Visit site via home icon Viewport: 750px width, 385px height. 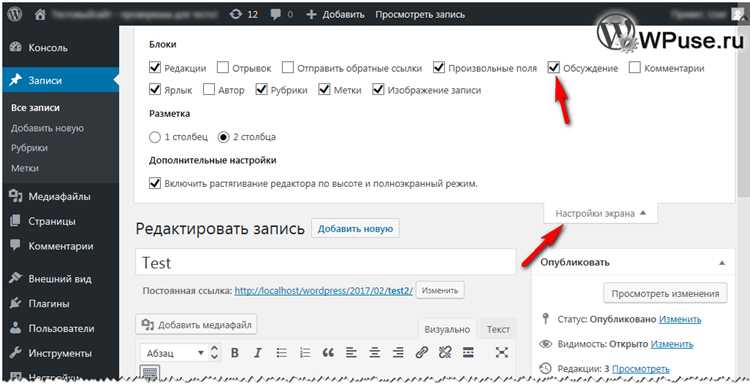pyautogui.click(x=40, y=14)
